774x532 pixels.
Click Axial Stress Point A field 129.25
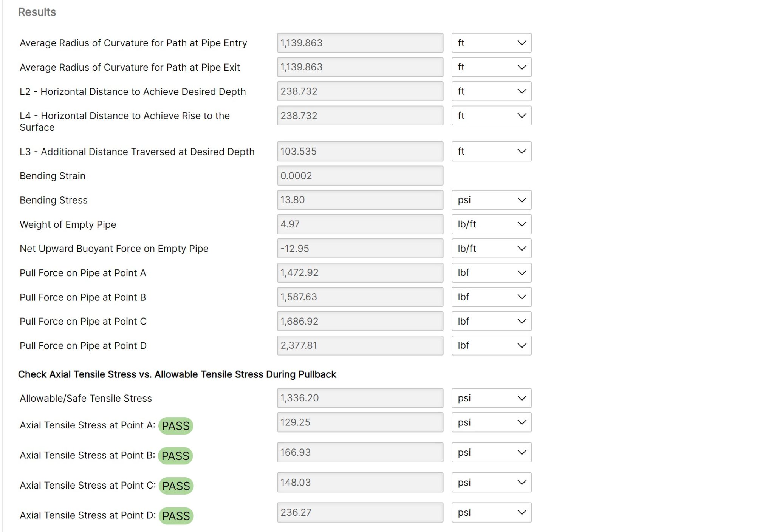click(x=360, y=422)
